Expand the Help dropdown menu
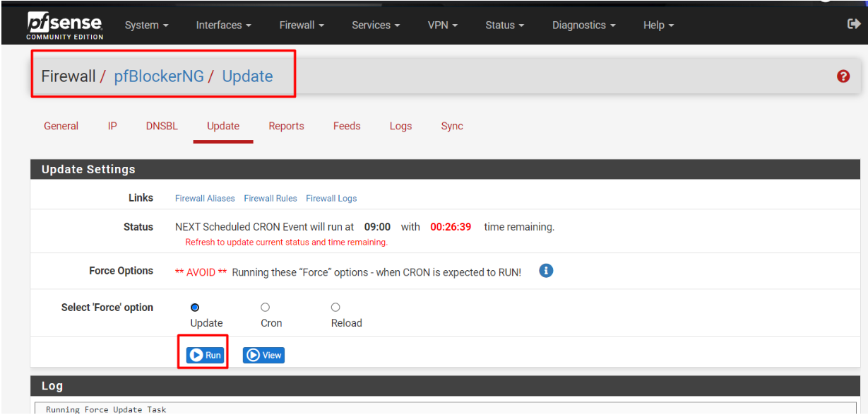This screenshot has height=420, width=868. 659,25
